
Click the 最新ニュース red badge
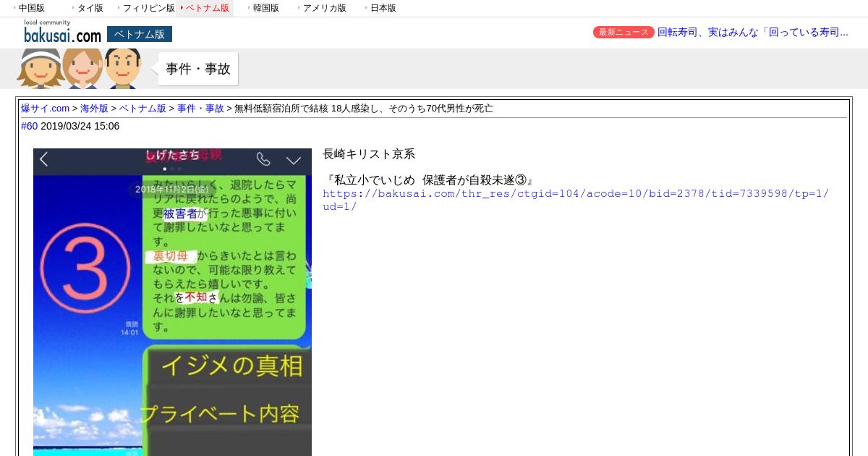[x=624, y=33]
